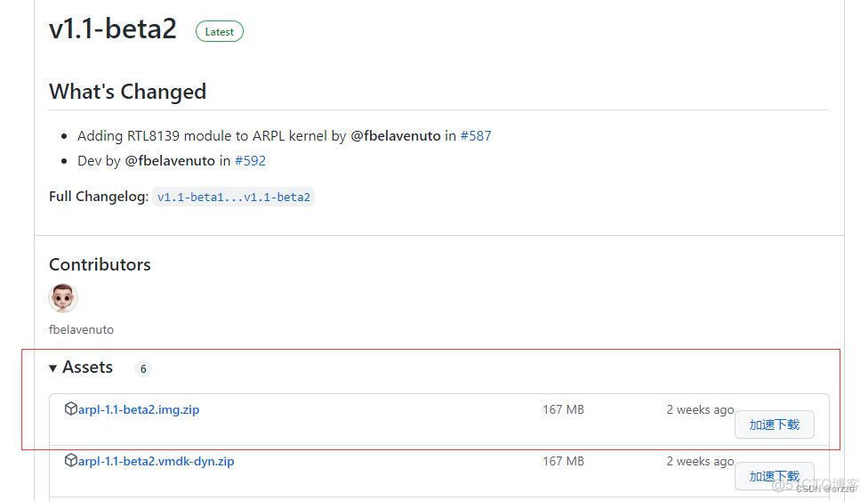Screen dimensions: 868x501
Task: Open pull request #592 link
Action: pyautogui.click(x=250, y=161)
